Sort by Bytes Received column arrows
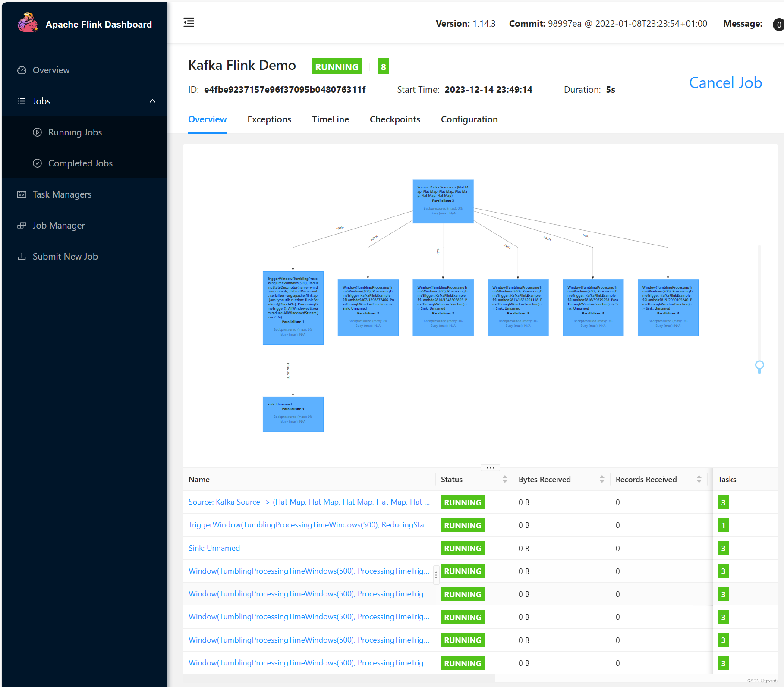Screen dimensions: 784x687 coord(602,479)
